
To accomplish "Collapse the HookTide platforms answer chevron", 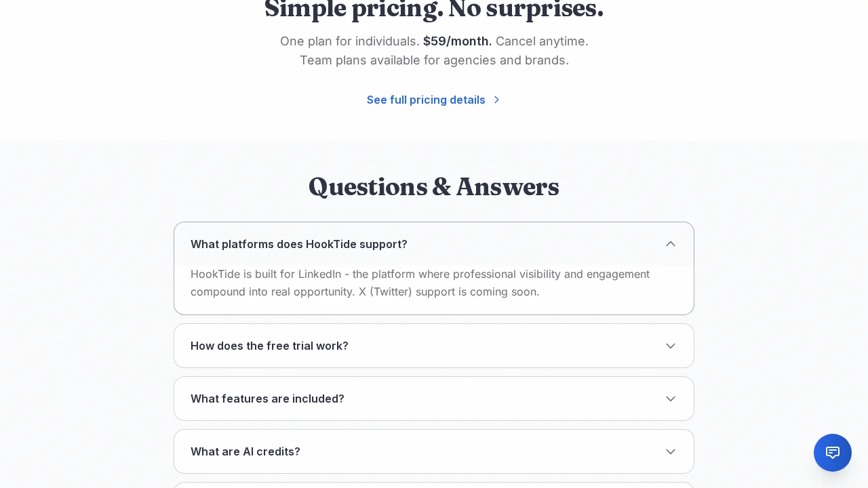I will tap(671, 244).
